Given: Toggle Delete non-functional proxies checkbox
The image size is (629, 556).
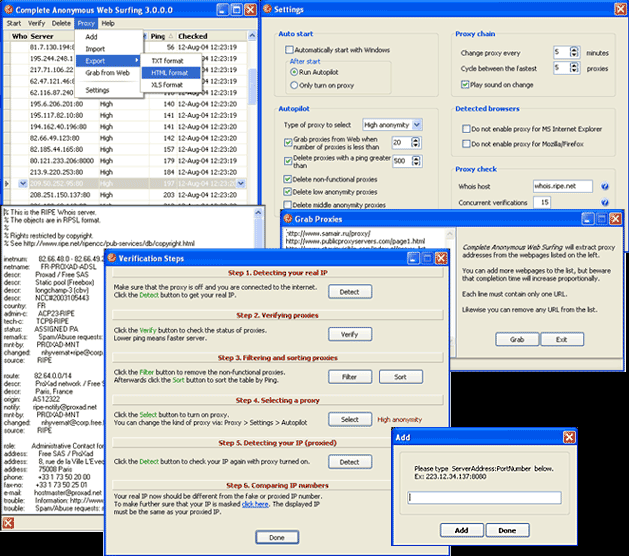Looking at the screenshot, I should pos(287,179).
